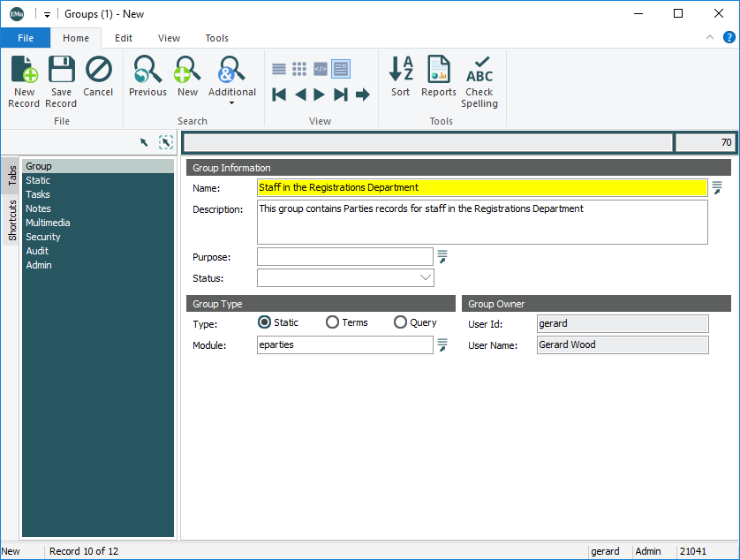Viewport: 740px width, 560px height.
Task: Switch to the Edit ribbon tab
Action: pos(124,38)
